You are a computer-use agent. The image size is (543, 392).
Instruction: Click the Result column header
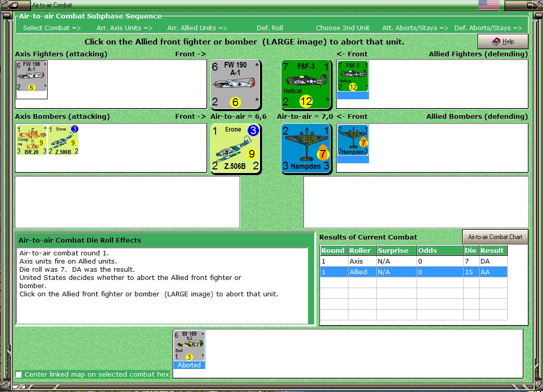coord(493,250)
